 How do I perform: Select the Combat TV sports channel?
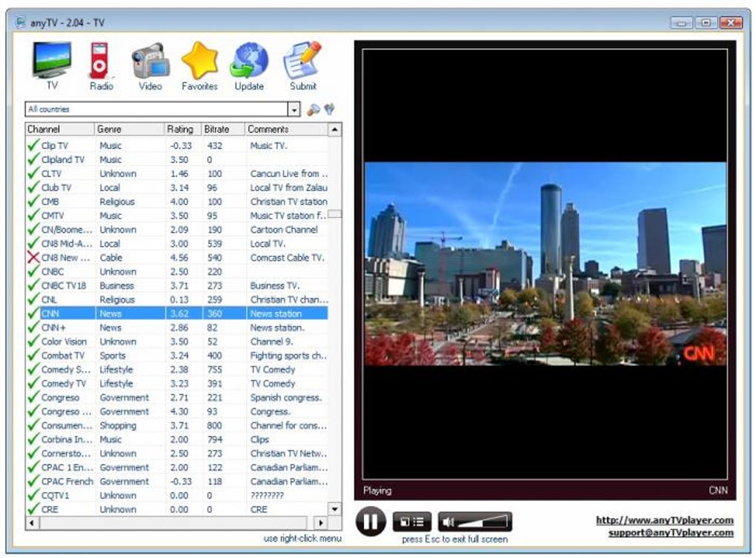177,355
